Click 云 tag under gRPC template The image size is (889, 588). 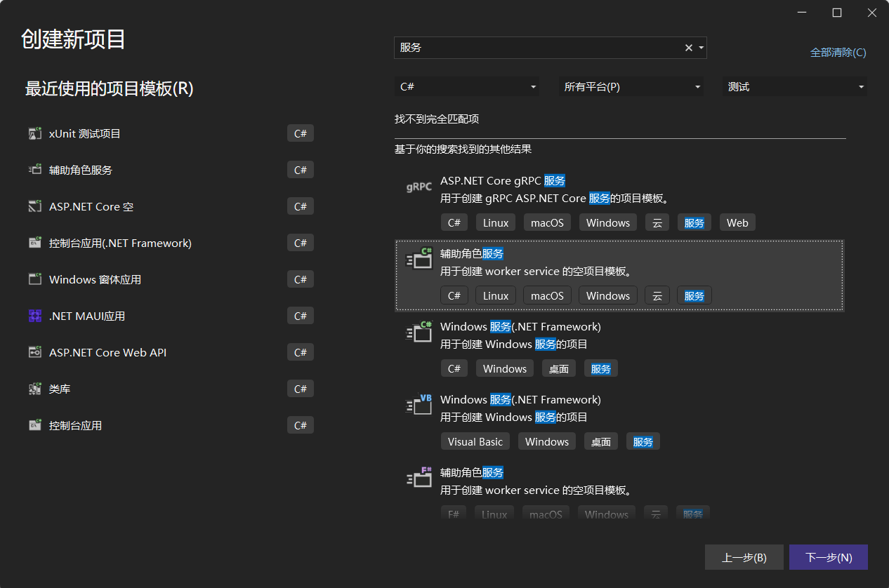657,222
